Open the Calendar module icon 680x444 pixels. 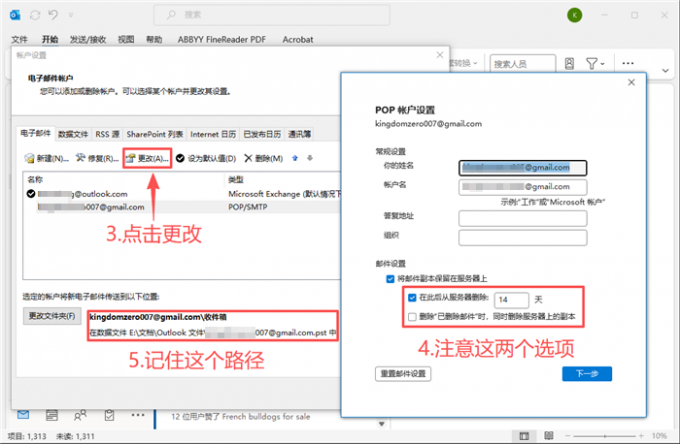pyautogui.click(x=52, y=415)
